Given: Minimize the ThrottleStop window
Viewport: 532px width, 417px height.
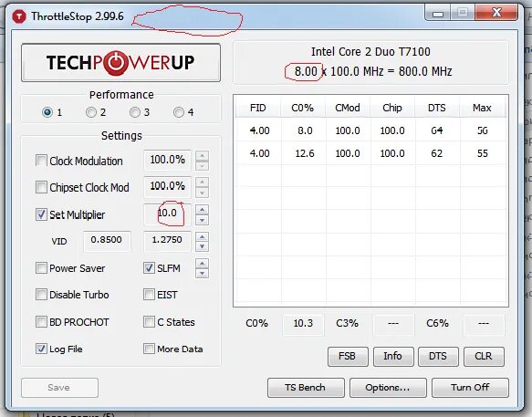Looking at the screenshot, I should click(438, 14).
